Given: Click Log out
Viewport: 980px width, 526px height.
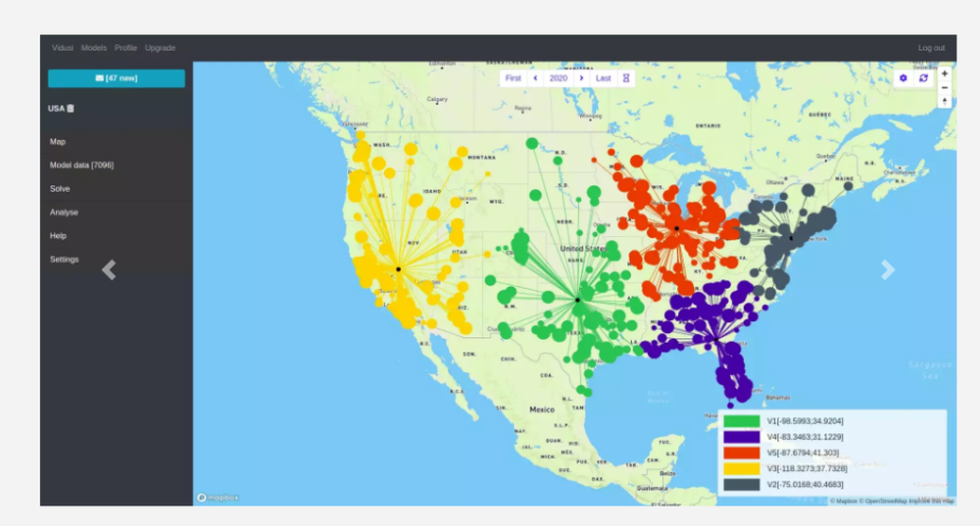Looking at the screenshot, I should pyautogui.click(x=931, y=47).
